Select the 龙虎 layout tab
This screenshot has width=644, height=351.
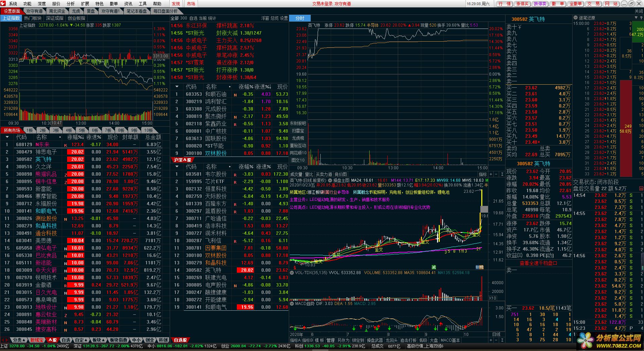pos(76,11)
